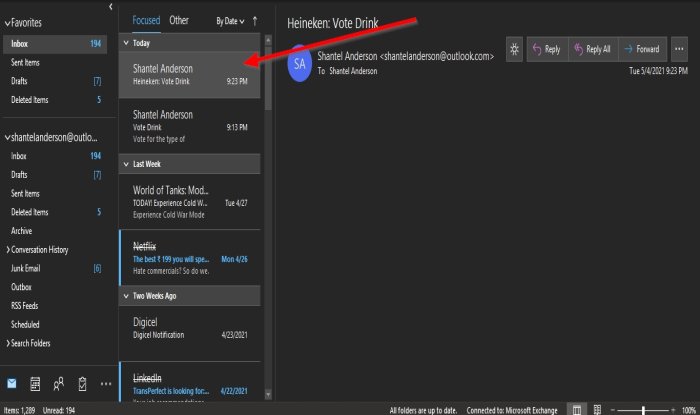700x415 pixels.
Task: Expand the Conversation History folder
Action: point(8,249)
